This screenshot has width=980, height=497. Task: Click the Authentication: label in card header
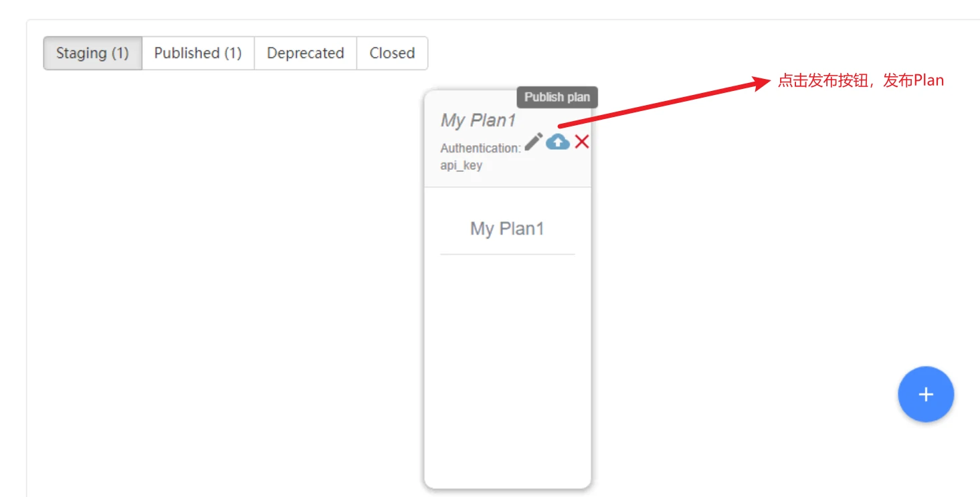coord(480,148)
